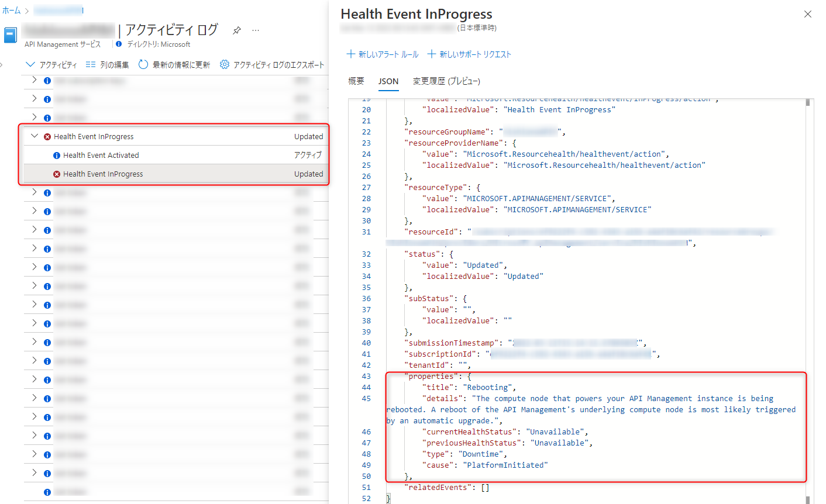Select the JSON tab
Screen dimensions: 826x504
tap(388, 82)
